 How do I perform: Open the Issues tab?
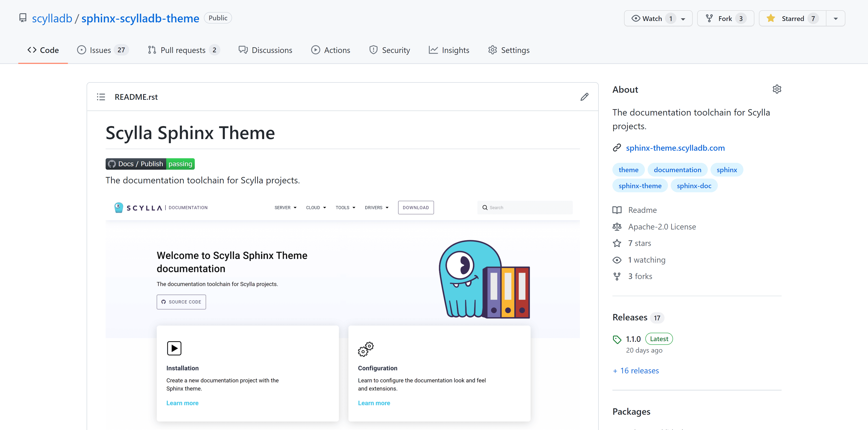(103, 50)
